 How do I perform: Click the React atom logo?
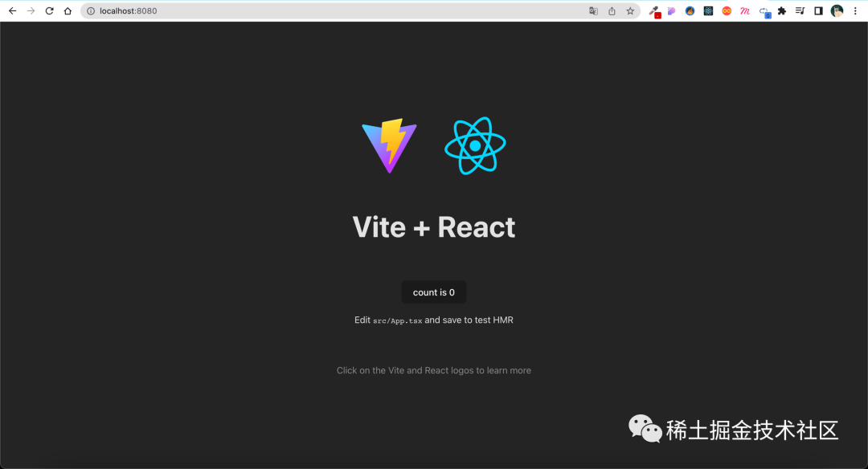tap(476, 146)
